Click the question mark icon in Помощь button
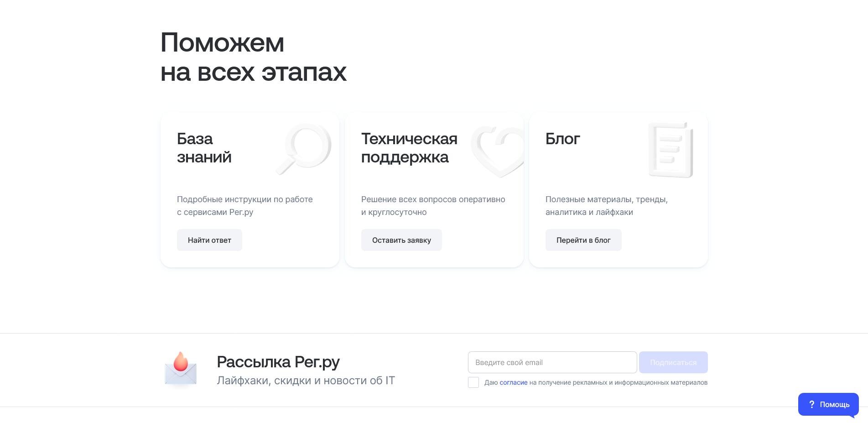This screenshot has width=868, height=423. [811, 404]
